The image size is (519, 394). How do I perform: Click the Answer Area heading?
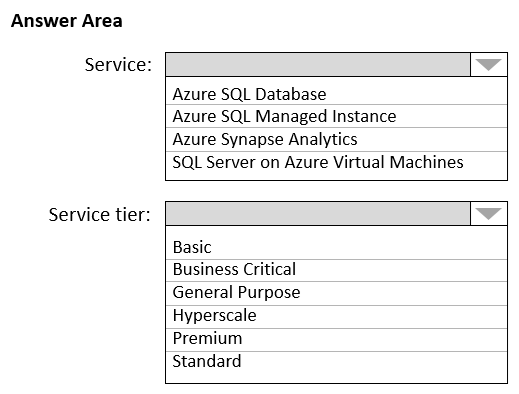[x=67, y=21]
